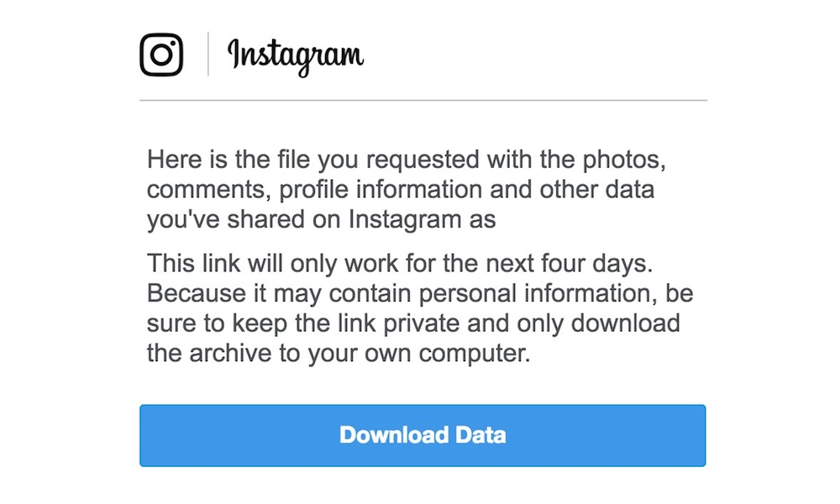Click the line starting 'Because it may contain'

(420, 293)
